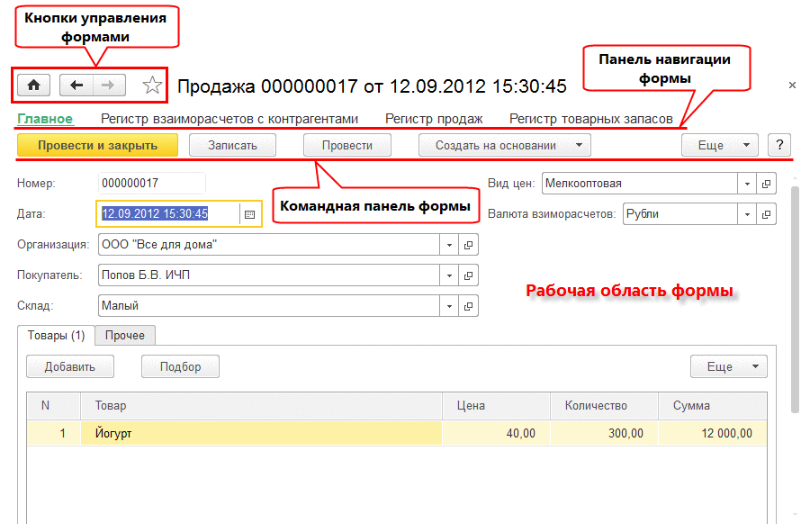This screenshot has width=810, height=532.
Task: Add form to favorites with star icon
Action: pyautogui.click(x=152, y=86)
